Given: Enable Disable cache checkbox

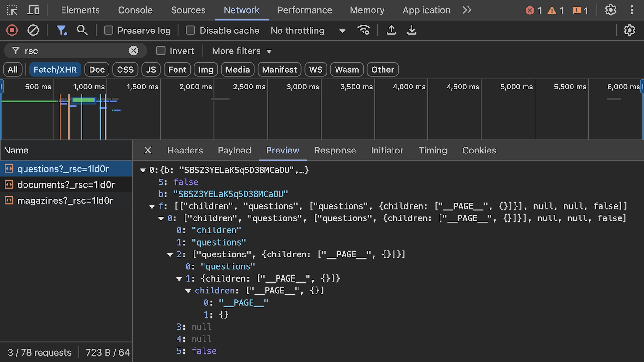Looking at the screenshot, I should click(191, 31).
